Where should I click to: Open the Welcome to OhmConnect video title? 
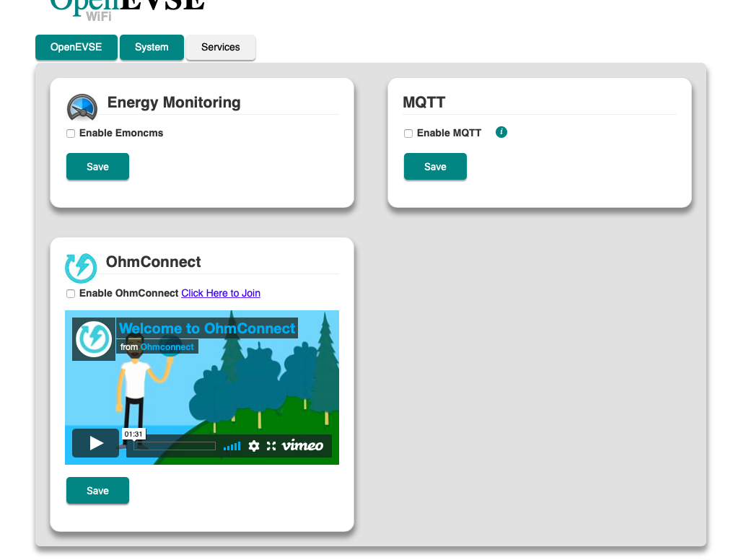pyautogui.click(x=207, y=328)
